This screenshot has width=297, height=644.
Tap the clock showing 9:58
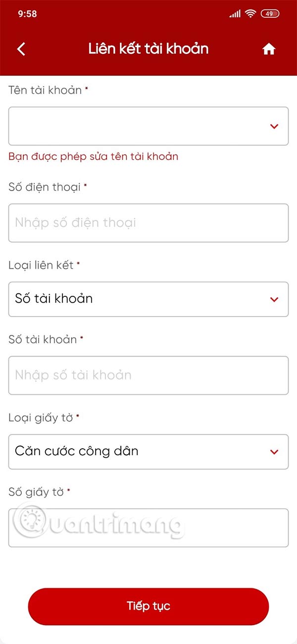point(27,13)
